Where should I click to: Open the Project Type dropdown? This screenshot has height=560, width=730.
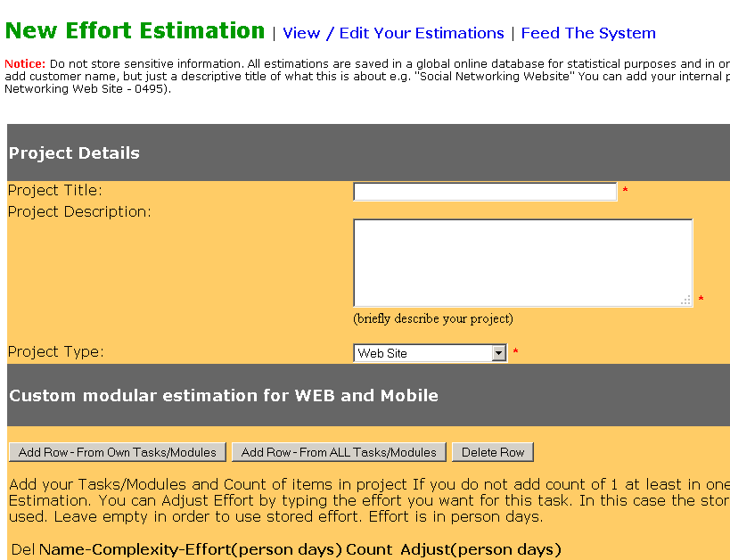428,352
